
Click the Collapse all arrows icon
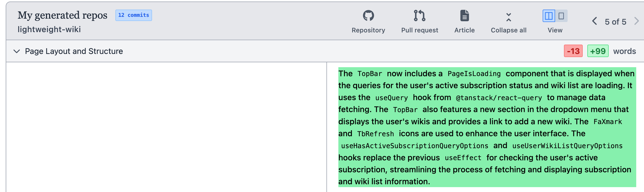pos(508,17)
